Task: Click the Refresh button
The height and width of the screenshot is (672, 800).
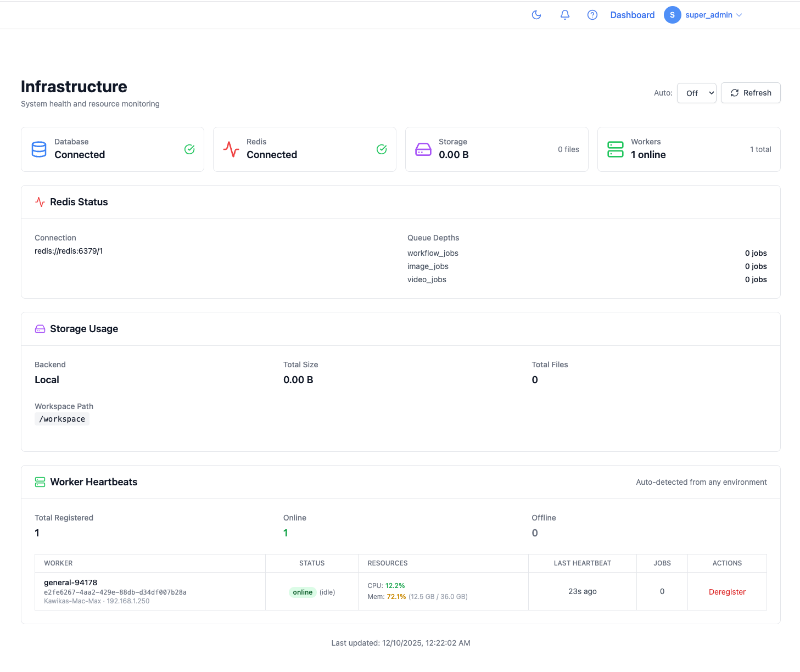Action: (x=751, y=93)
